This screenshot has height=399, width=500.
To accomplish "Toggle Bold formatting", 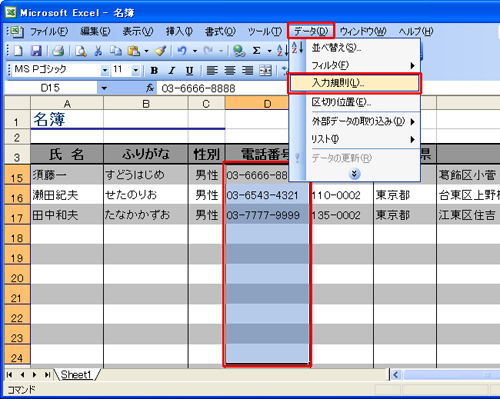I will click(154, 71).
